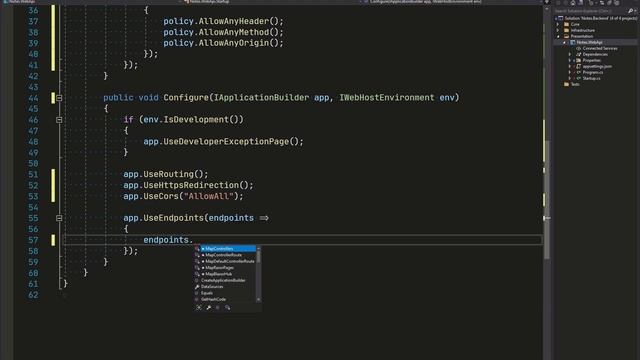Choose the MapBlazorHub completion entry
Image resolution: width=640 pixels, height=360 pixels.
(225, 274)
